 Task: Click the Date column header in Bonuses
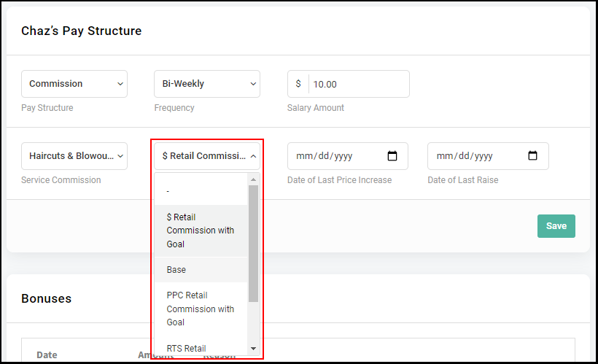[x=47, y=355]
